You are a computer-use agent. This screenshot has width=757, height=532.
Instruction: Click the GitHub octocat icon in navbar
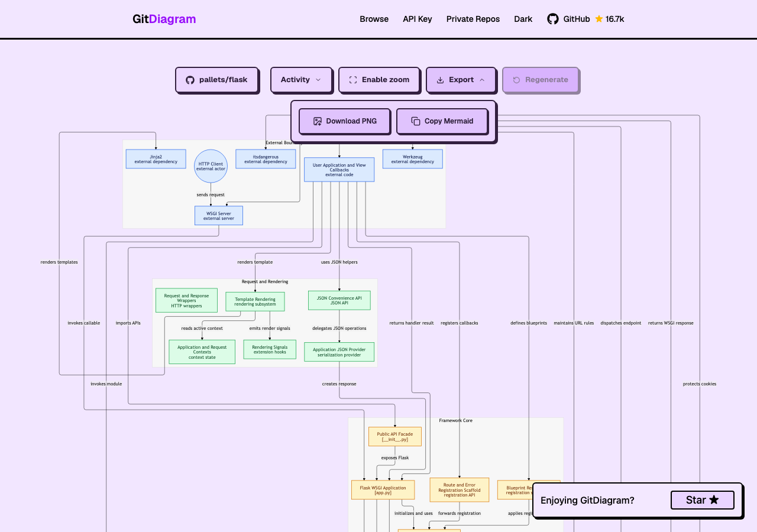(552, 19)
